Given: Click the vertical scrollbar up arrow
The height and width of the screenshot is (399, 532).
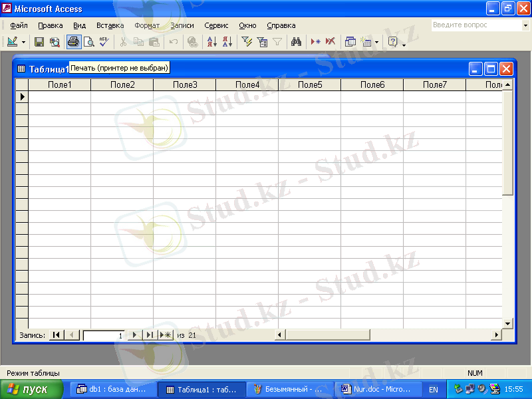Looking at the screenshot, I should 507,85.
